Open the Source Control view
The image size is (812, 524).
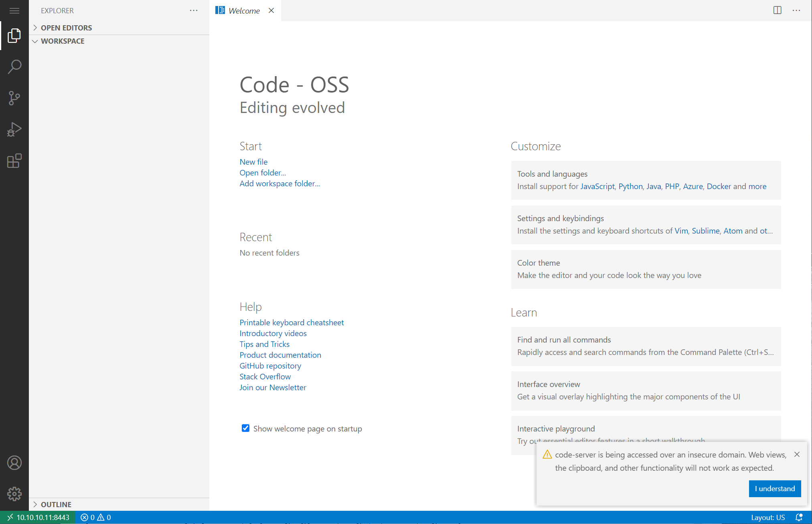(x=14, y=98)
